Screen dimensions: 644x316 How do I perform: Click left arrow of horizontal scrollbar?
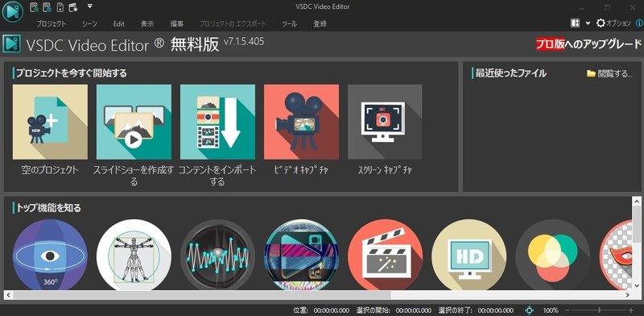click(8, 295)
